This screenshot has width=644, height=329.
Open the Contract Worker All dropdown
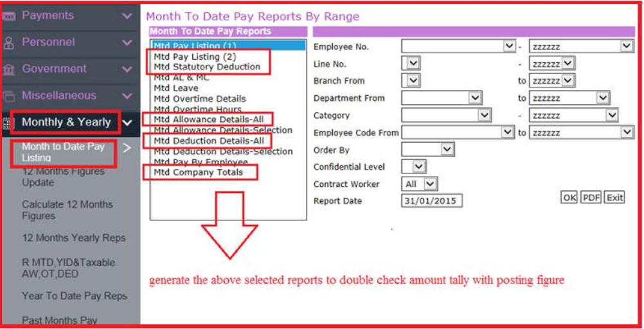[x=430, y=184]
